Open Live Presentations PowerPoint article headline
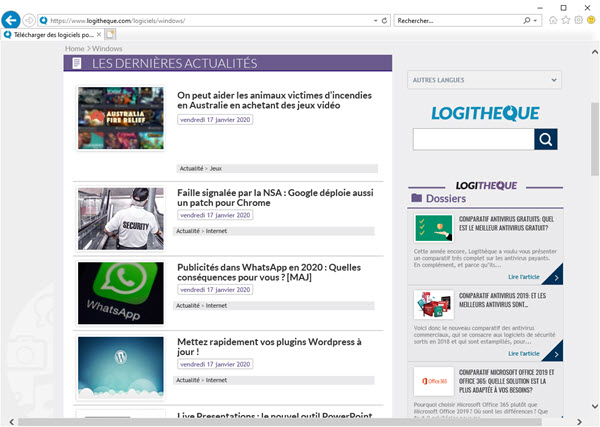The height and width of the screenshot is (427, 600). point(274,415)
